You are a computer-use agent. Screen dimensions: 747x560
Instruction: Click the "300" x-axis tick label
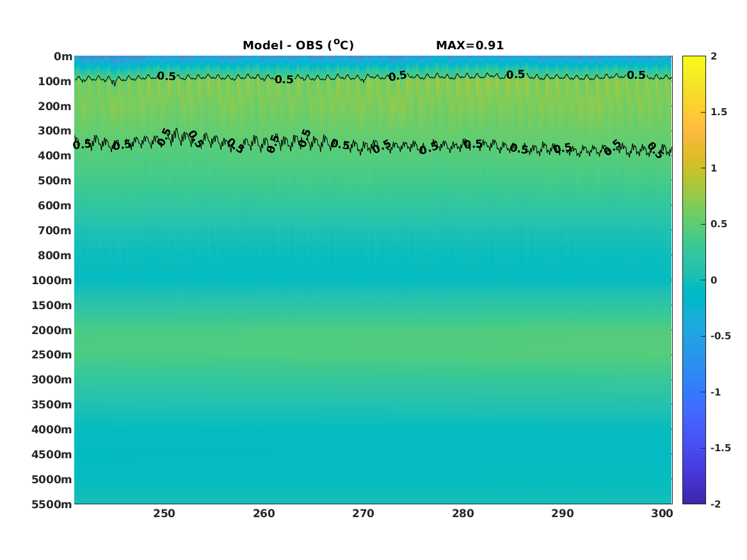[662, 513]
